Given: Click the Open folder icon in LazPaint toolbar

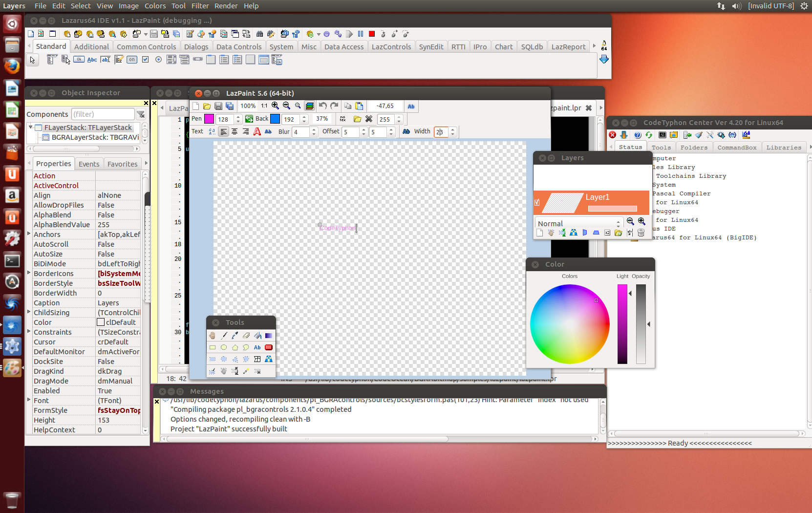Looking at the screenshot, I should (x=207, y=106).
